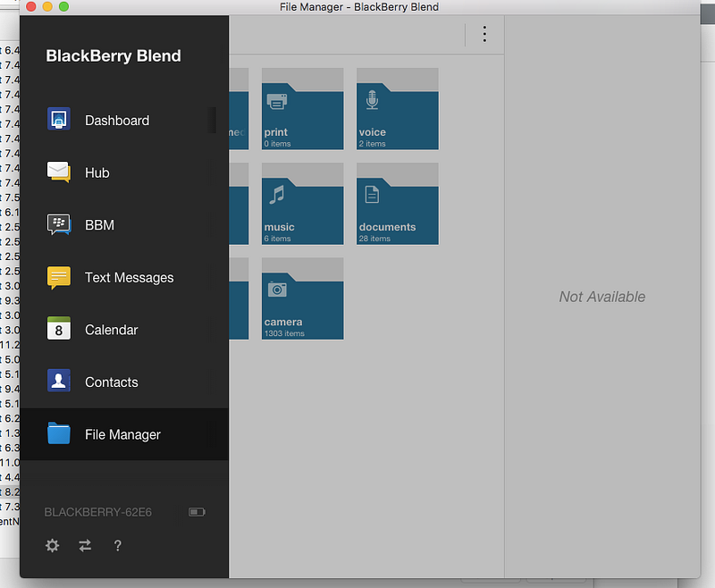Click the File Manager folder icon
Image resolution: width=715 pixels, height=588 pixels.
pyautogui.click(x=59, y=433)
